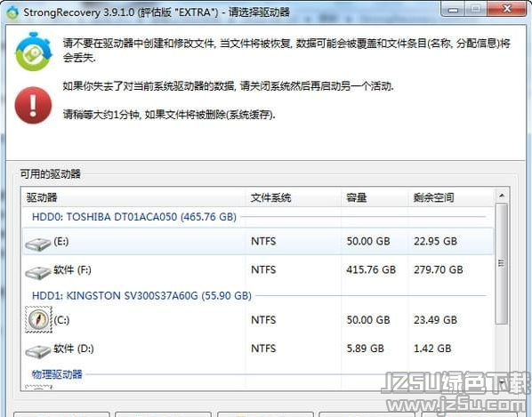
Task: Click NTFS in the 软件 (D:) row
Action: point(263,349)
